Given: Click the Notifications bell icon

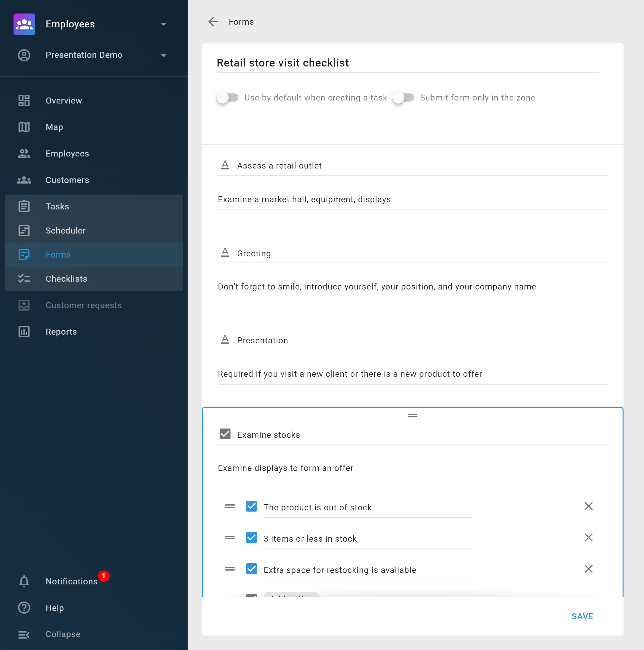Looking at the screenshot, I should (x=23, y=581).
